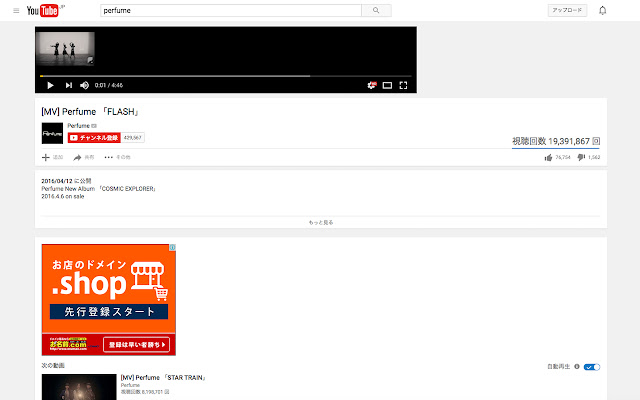
Task: Click the 登録は早い者勝ち ad button
Action: point(137,344)
